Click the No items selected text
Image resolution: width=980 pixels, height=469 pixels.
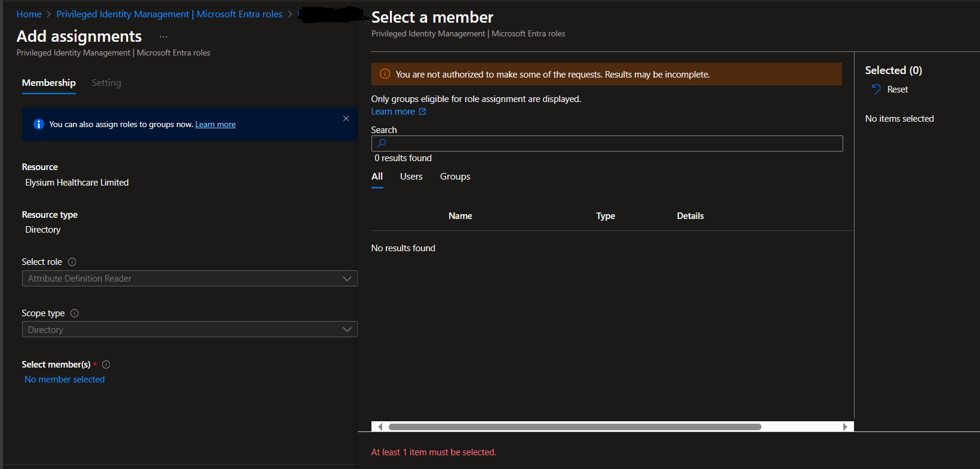[x=900, y=119]
